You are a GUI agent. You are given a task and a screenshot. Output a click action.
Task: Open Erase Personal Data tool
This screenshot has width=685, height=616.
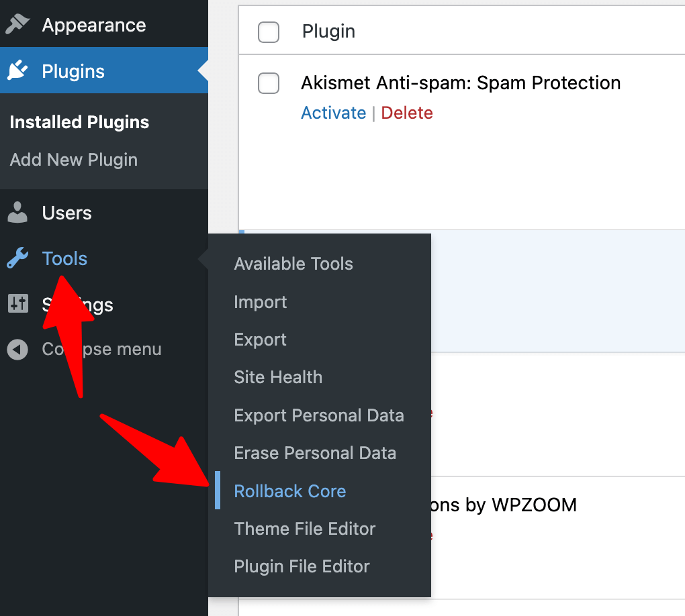click(x=315, y=453)
